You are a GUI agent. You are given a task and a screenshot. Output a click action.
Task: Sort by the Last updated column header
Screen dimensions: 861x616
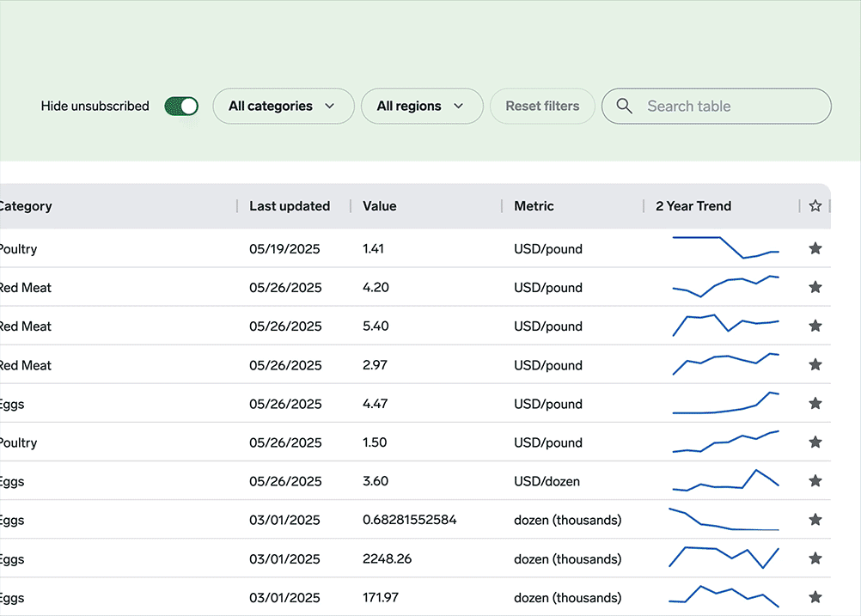290,206
